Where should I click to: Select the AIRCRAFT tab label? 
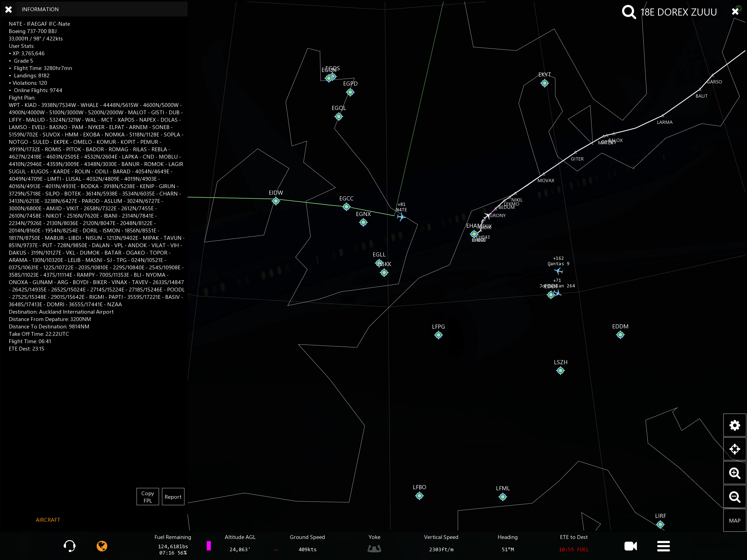48,520
